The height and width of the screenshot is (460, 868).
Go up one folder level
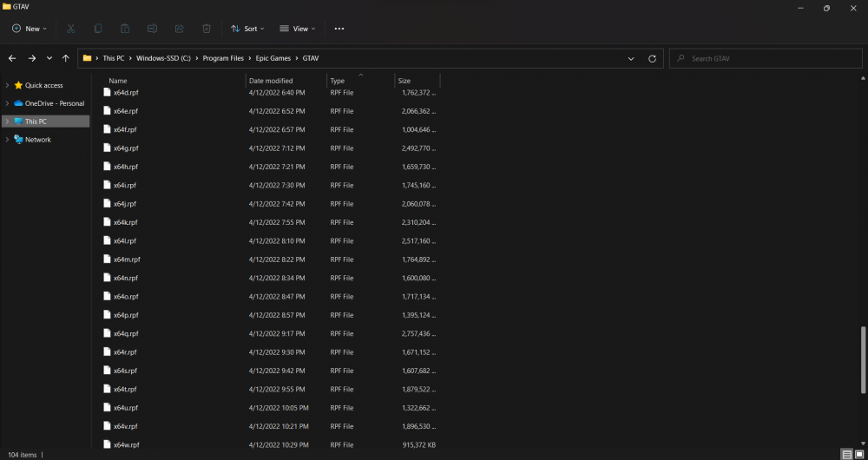point(65,58)
